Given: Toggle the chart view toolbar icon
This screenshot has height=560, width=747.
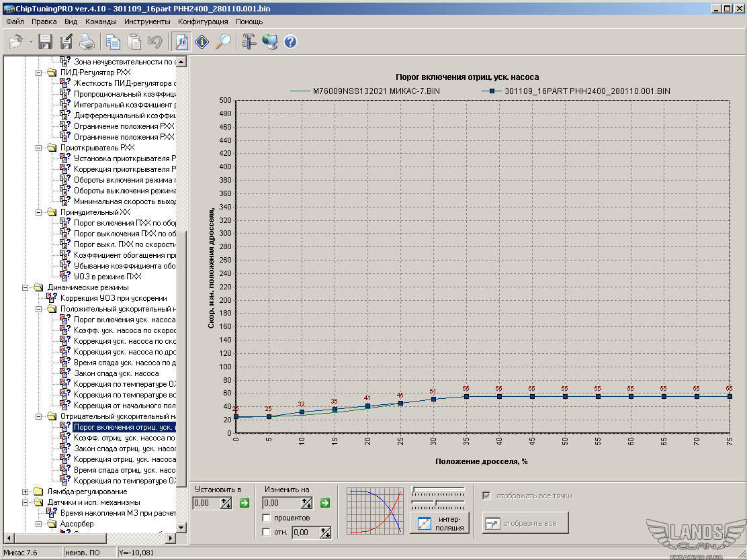Looking at the screenshot, I should pos(181,42).
